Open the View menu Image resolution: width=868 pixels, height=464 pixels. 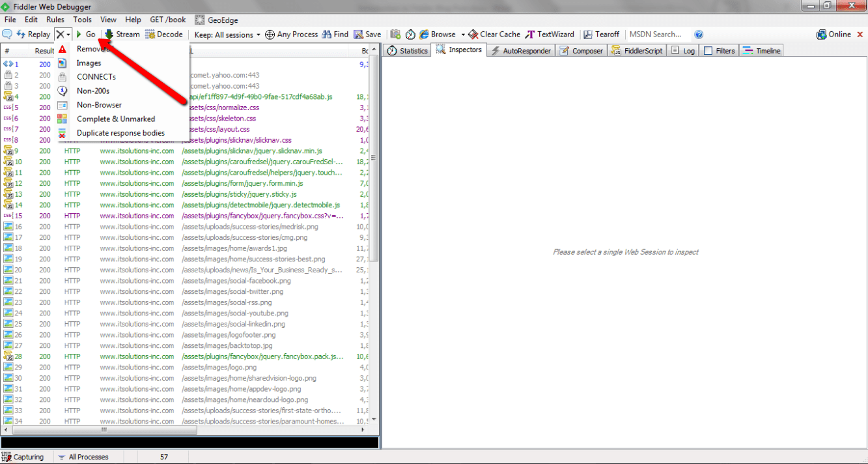pyautogui.click(x=109, y=20)
